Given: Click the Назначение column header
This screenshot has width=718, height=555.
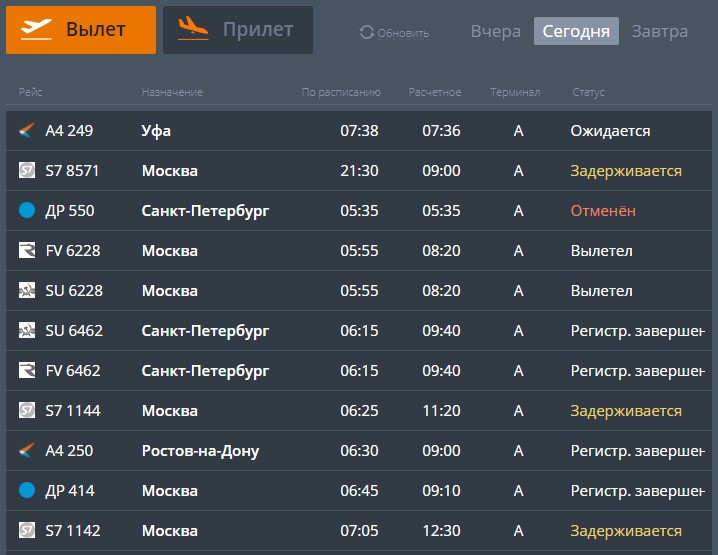Looking at the screenshot, I should pyautogui.click(x=172, y=92).
